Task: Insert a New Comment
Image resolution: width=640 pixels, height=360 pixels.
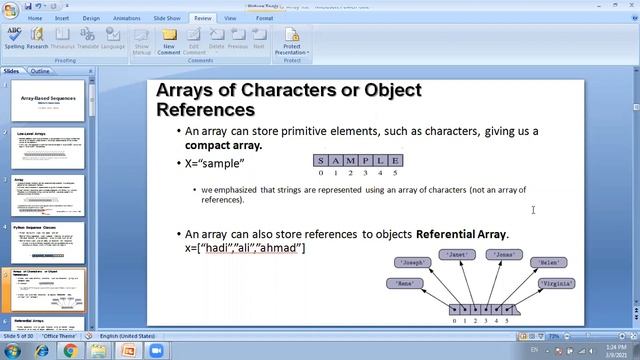Action: pos(169,41)
